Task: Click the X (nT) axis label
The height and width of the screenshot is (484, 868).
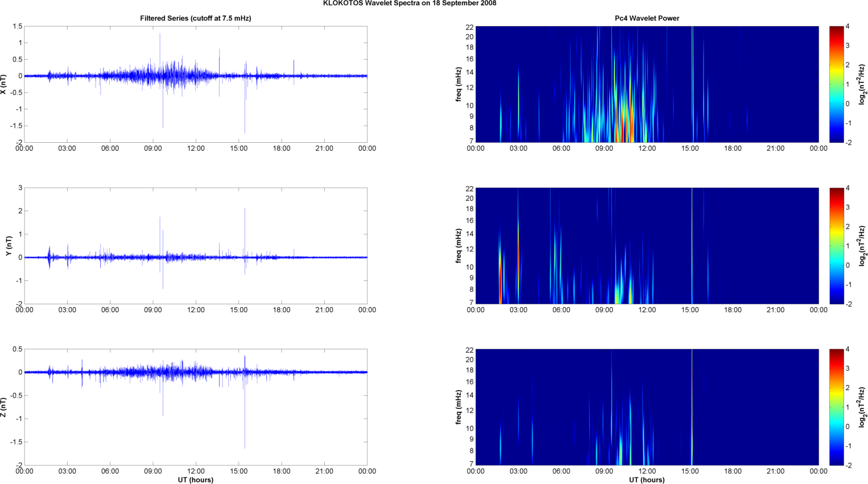Action: (4, 84)
